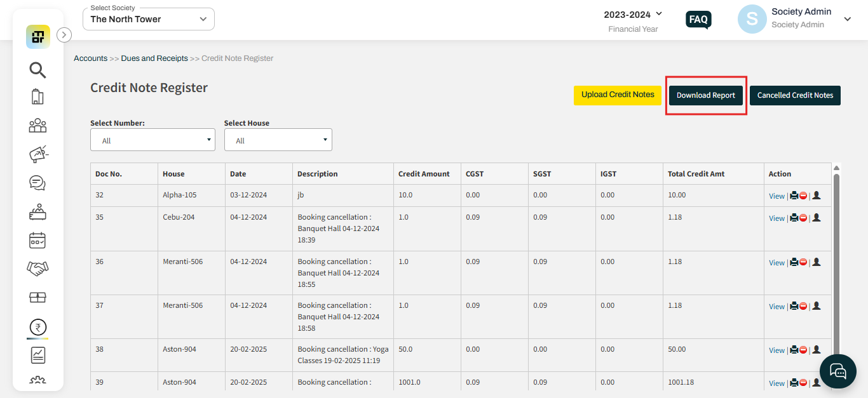Click the date 03-12-2024
Screen dimensions: 868x398
click(x=248, y=195)
